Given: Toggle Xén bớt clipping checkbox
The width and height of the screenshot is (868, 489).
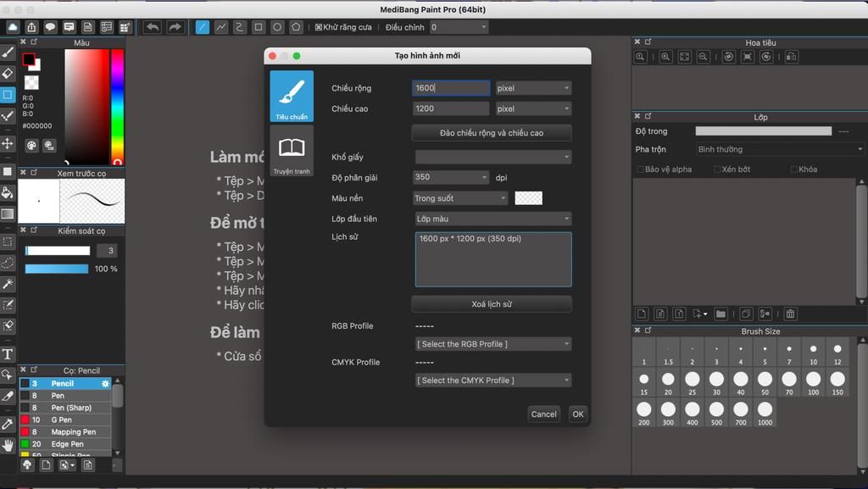Looking at the screenshot, I should coord(717,169).
